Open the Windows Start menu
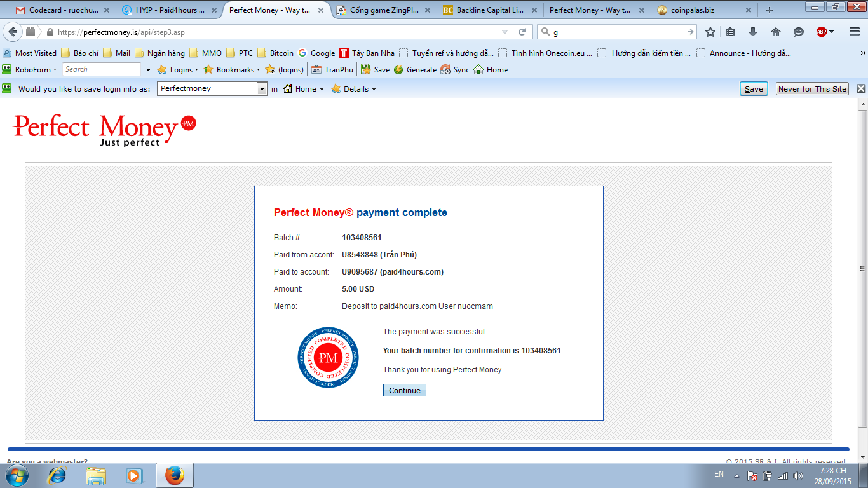The height and width of the screenshot is (488, 868). [x=16, y=475]
